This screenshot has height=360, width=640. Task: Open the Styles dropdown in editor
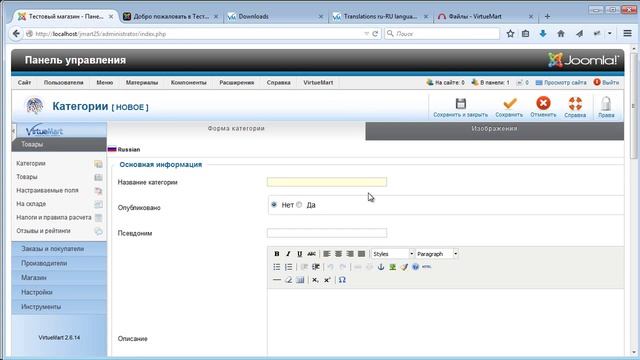point(393,254)
